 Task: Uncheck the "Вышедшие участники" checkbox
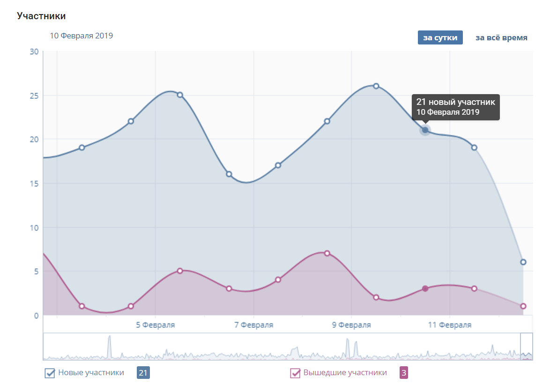[295, 373]
